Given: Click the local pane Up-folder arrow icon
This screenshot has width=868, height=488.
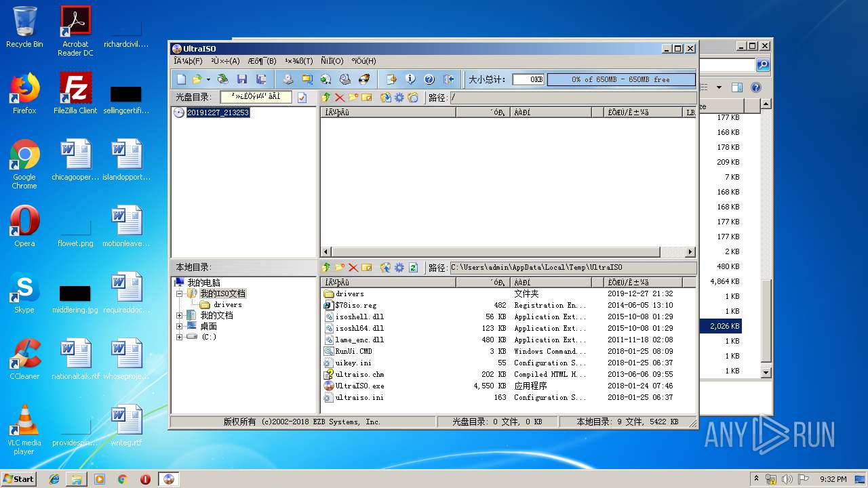Looking at the screenshot, I should pos(326,268).
